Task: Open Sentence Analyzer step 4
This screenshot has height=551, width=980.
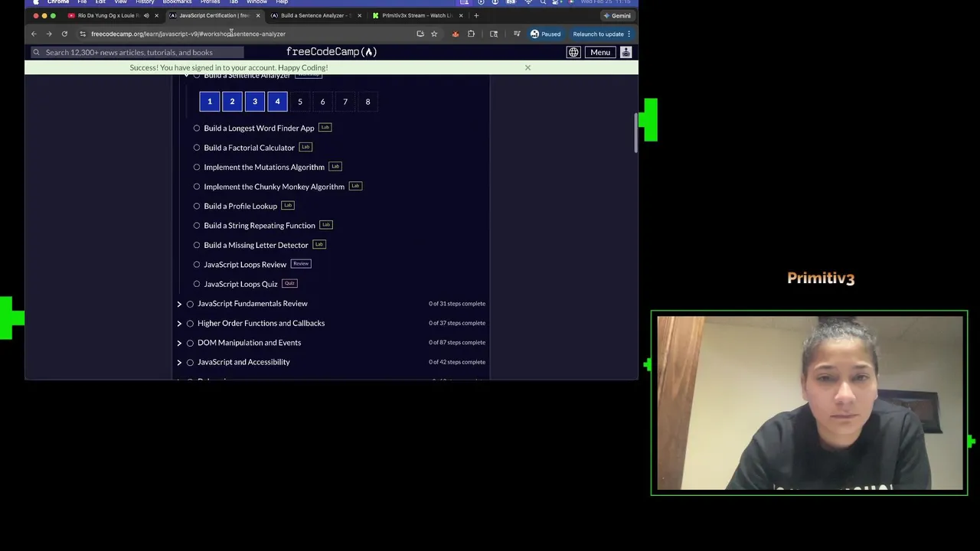Action: [277, 102]
